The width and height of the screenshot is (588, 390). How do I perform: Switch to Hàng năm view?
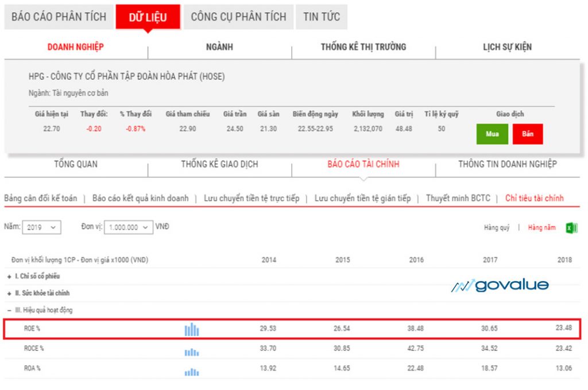pyautogui.click(x=542, y=228)
